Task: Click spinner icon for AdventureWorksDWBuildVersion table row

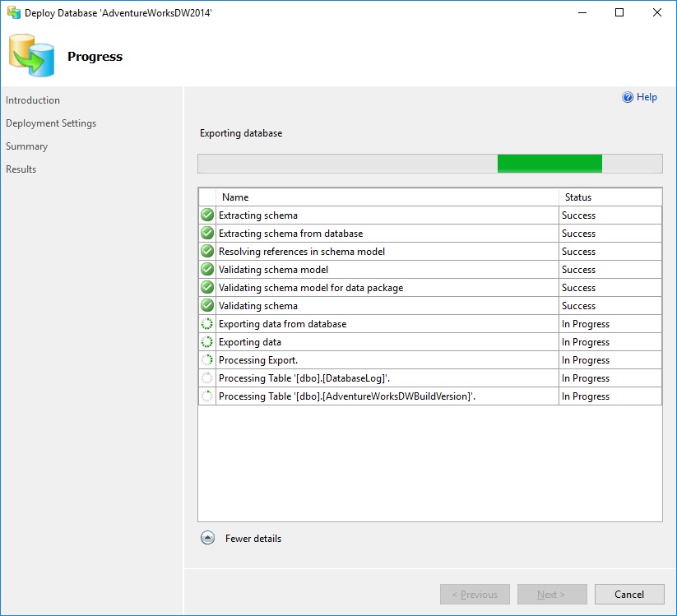Action: (x=207, y=396)
